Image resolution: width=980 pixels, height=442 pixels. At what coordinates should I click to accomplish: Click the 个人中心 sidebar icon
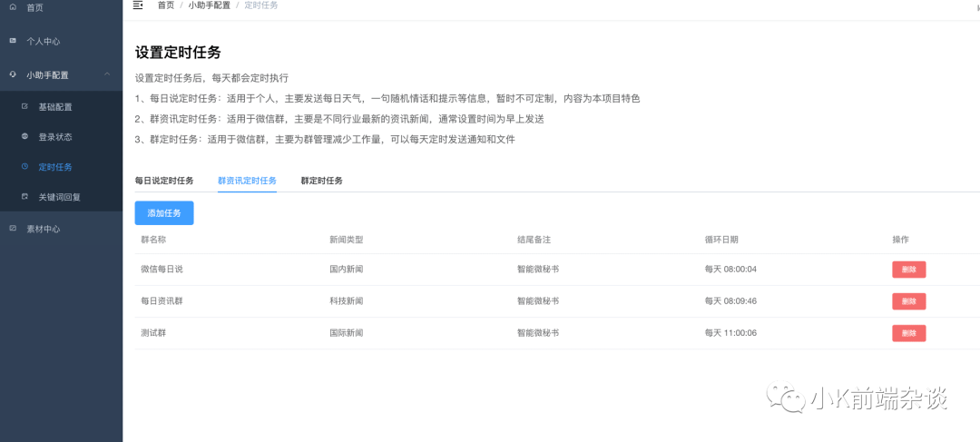click(13, 41)
